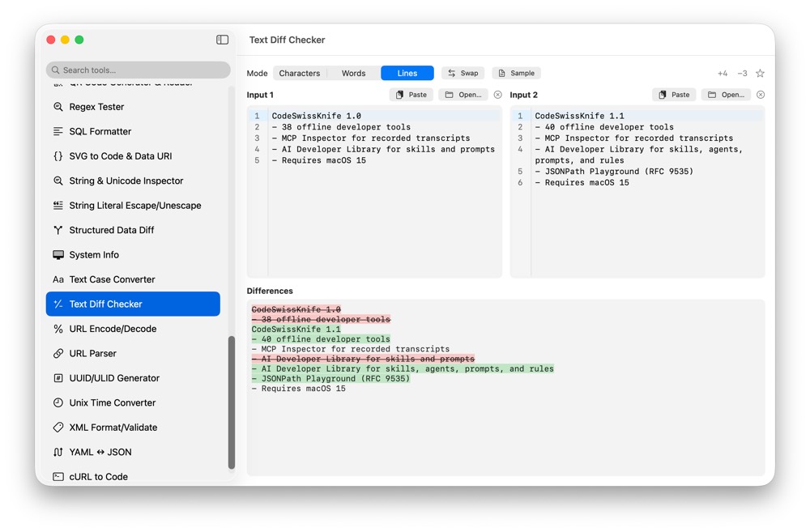Click the Structured Data Diff fork icon

58,230
